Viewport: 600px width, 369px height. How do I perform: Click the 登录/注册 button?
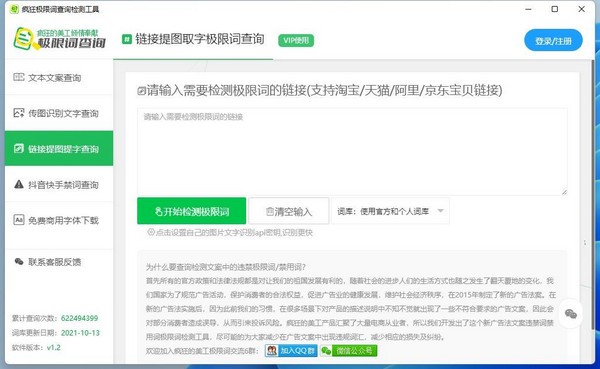(553, 41)
